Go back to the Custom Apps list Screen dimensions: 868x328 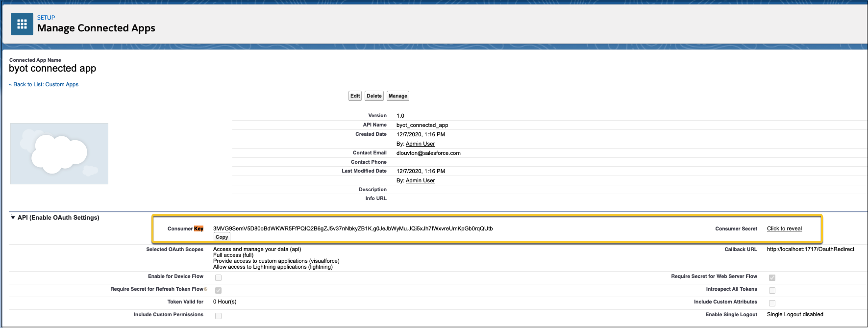[45, 84]
